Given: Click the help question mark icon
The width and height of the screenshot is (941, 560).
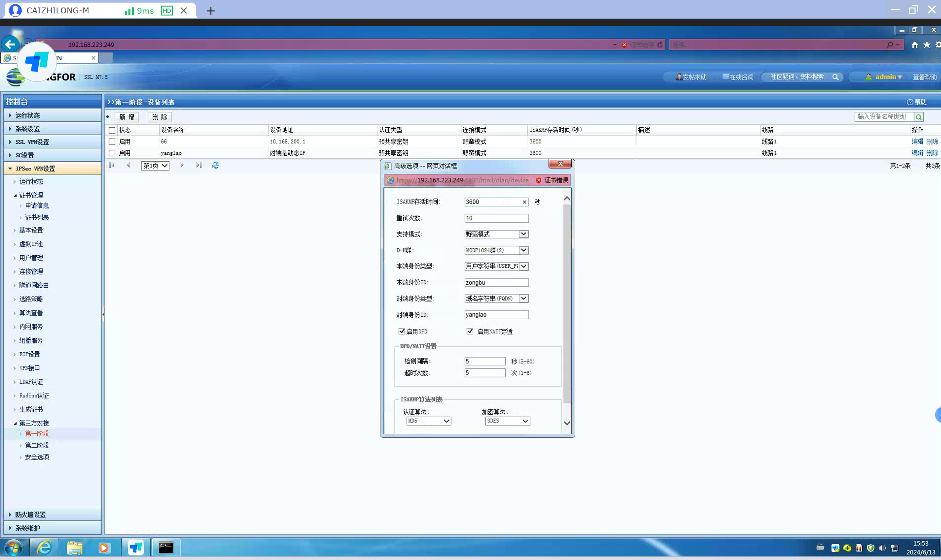Looking at the screenshot, I should point(910,102).
